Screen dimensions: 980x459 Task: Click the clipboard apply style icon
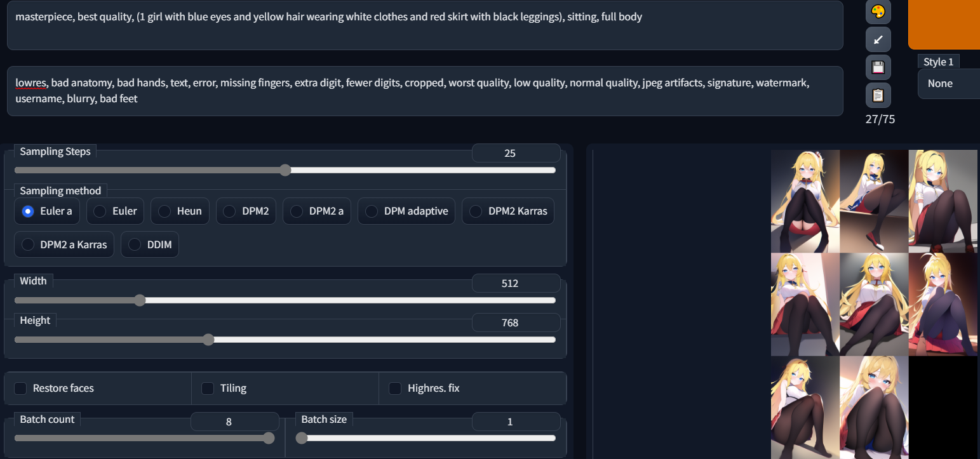(878, 95)
